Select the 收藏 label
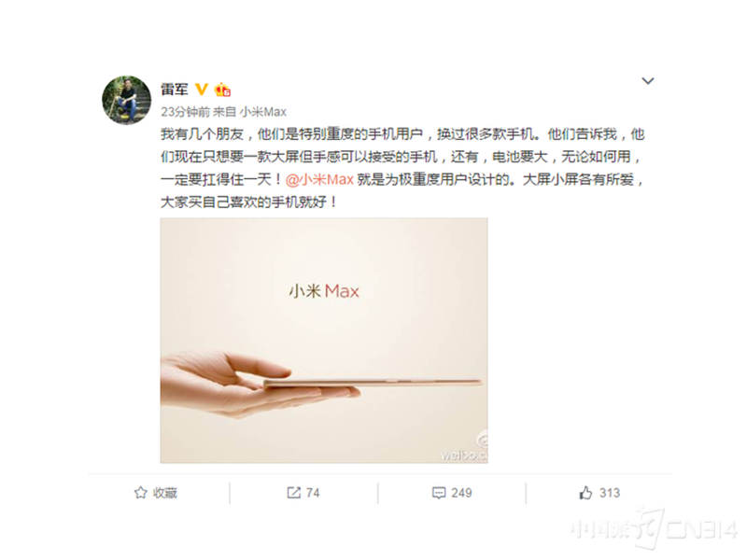747x560 pixels. (165, 493)
